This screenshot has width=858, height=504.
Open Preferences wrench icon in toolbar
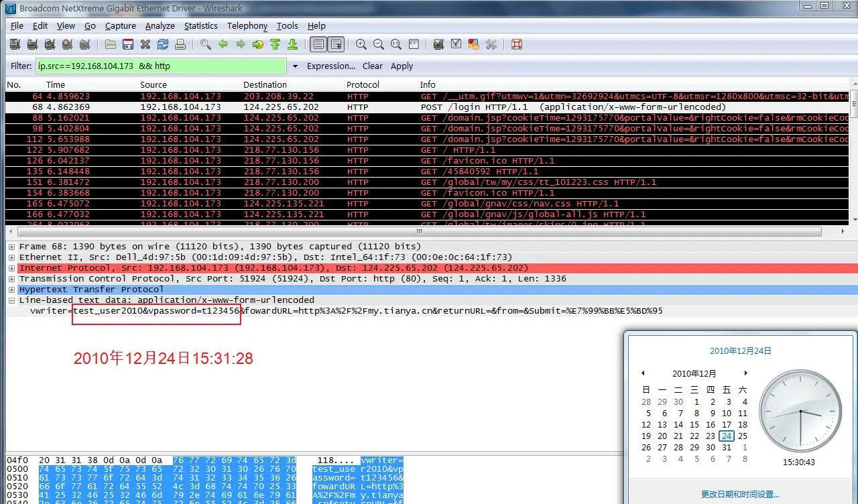(491, 44)
